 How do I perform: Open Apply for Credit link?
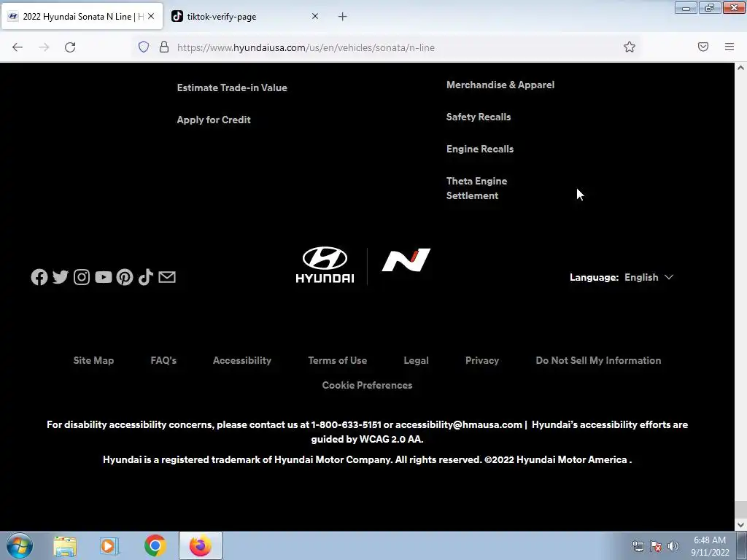point(214,120)
